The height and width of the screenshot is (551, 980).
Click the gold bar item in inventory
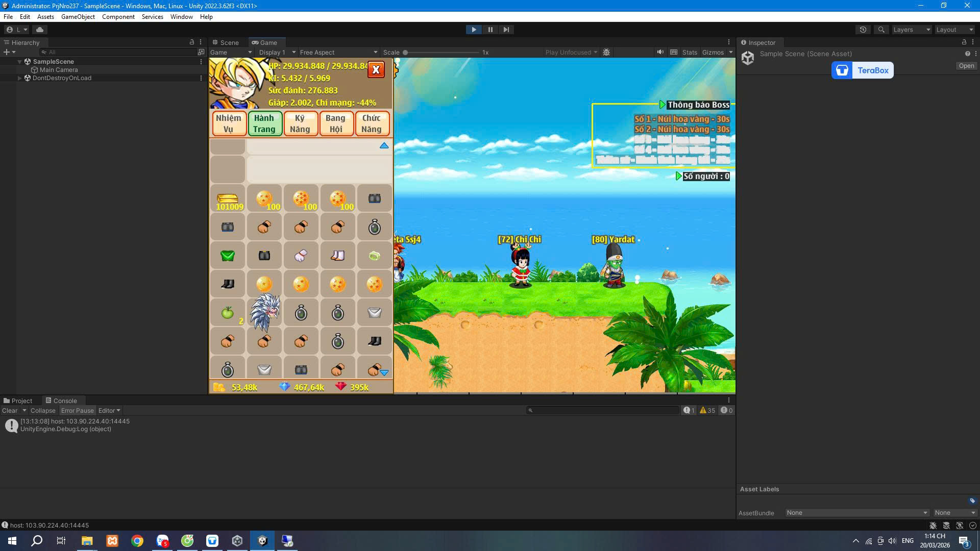[x=228, y=198]
